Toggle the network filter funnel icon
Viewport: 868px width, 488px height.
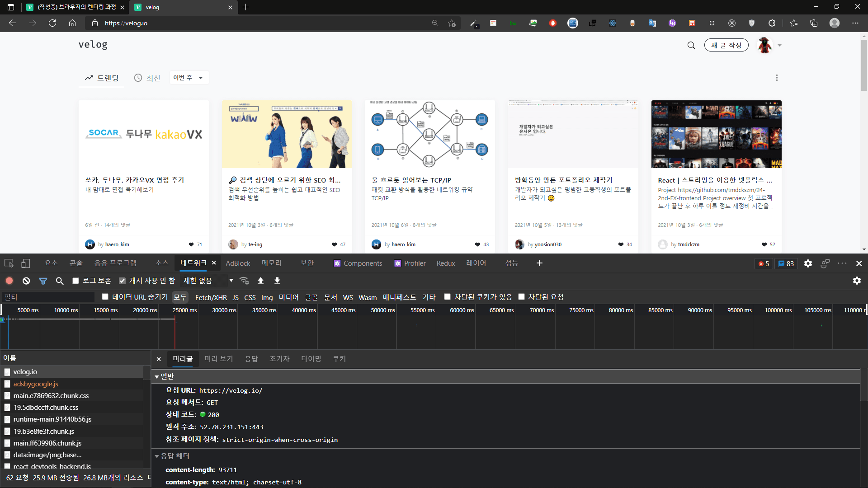pos(43,281)
